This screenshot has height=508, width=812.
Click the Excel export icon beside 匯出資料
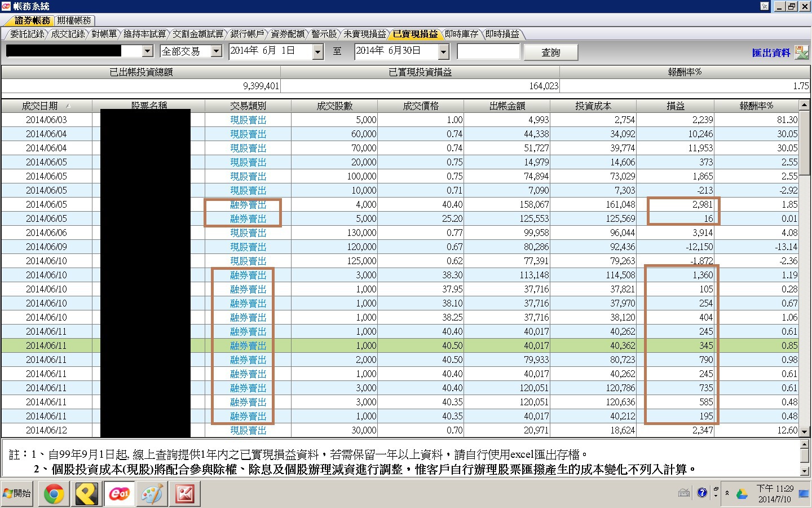click(x=802, y=52)
